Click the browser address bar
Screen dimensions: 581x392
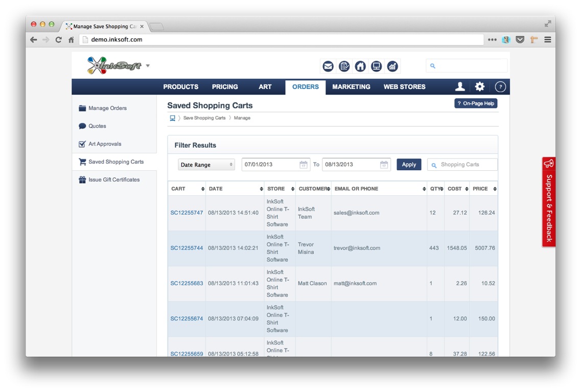point(281,40)
